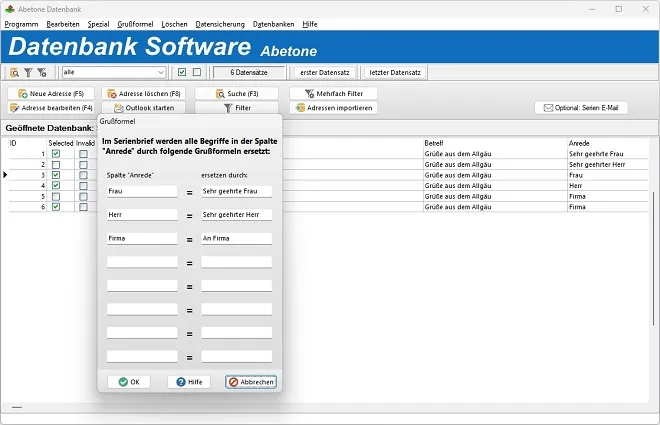Image resolution: width=660 pixels, height=425 pixels.
Task: Click the Betreff column header
Action: 434,143
